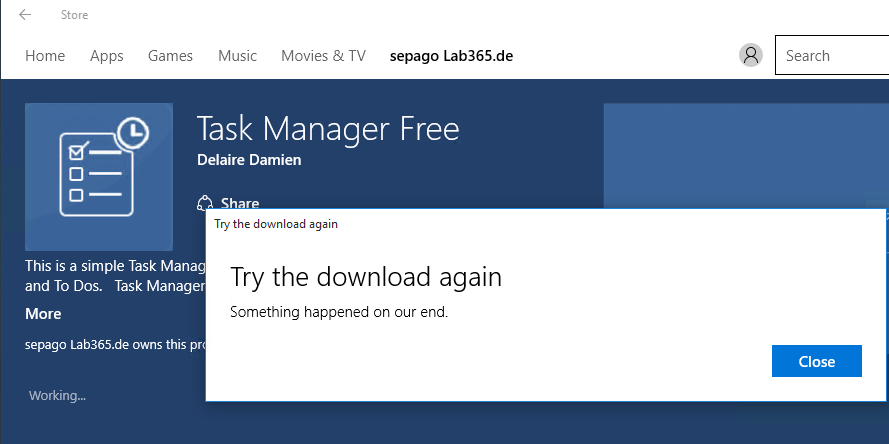Open the user account avatar icon
This screenshot has height=444, width=889.
pyautogui.click(x=751, y=55)
